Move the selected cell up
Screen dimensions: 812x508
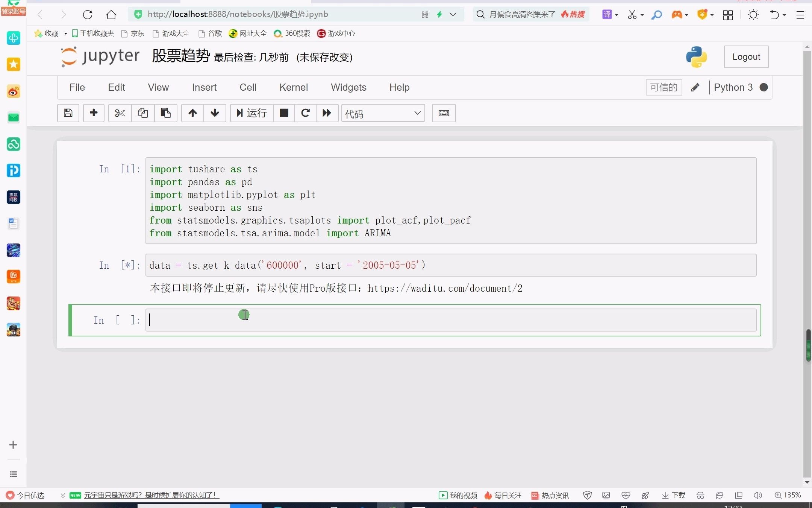pos(192,113)
